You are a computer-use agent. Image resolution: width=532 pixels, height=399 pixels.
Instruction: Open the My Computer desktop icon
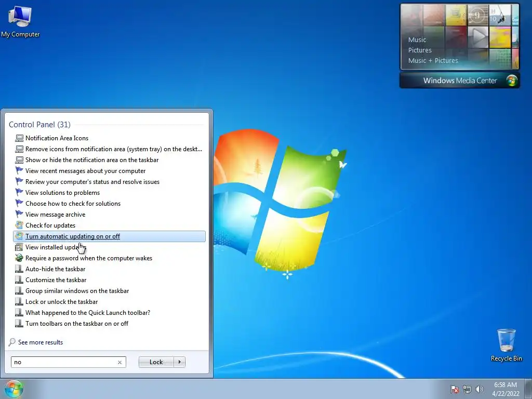(20, 21)
